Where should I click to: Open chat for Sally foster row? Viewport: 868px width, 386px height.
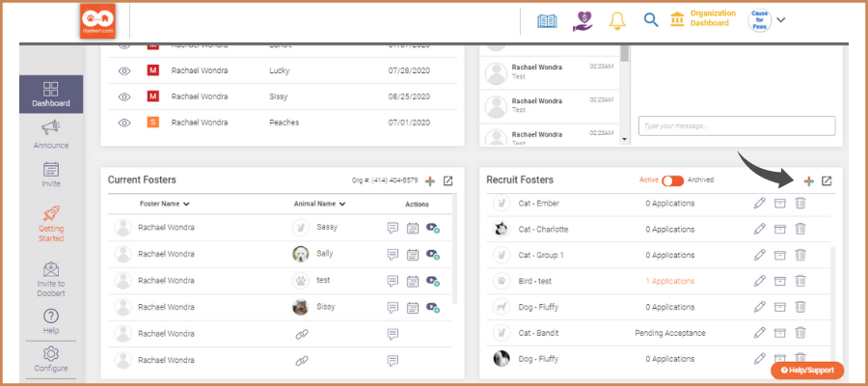click(393, 254)
